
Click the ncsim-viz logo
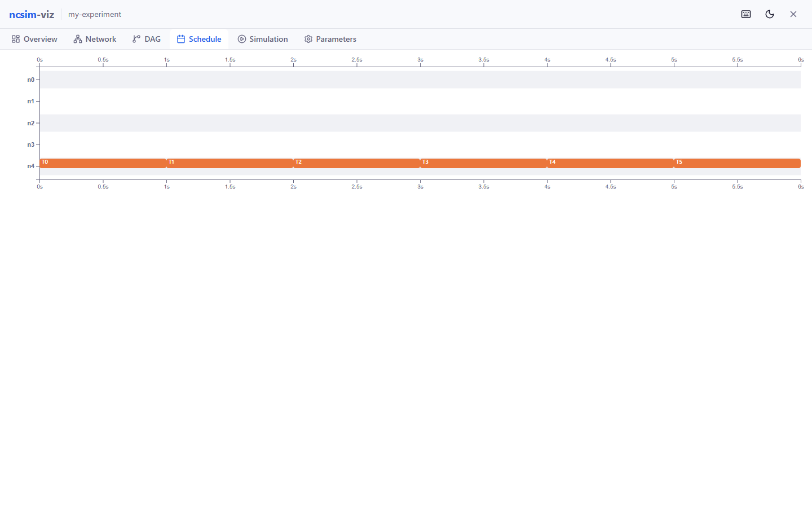click(32, 14)
